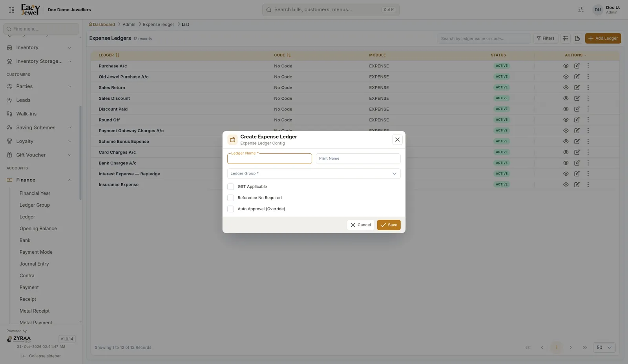Open more actions for Bank Charges A/c
This screenshot has width=628, height=364.
[x=588, y=163]
